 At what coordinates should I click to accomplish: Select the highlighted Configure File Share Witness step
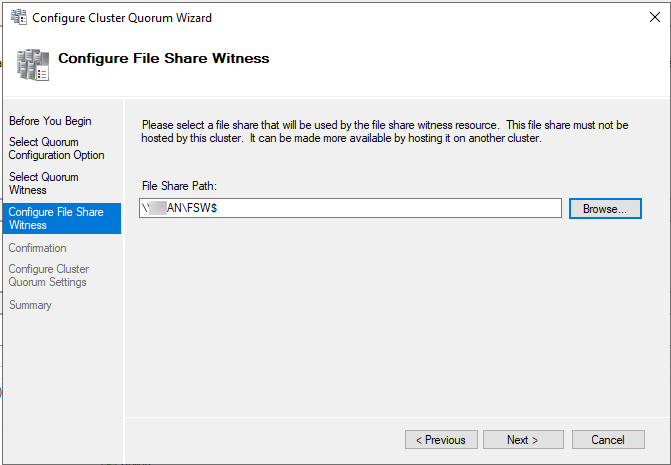pyautogui.click(x=62, y=218)
